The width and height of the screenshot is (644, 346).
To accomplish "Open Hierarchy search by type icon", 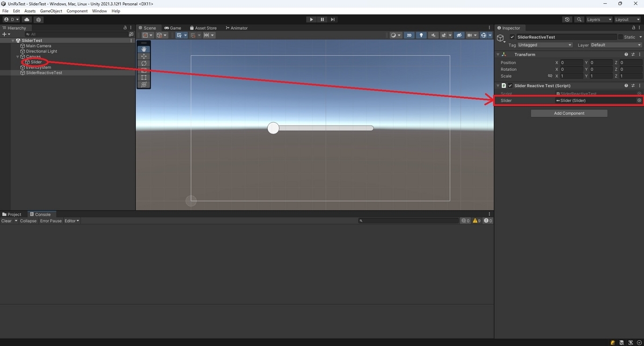I will pos(131,34).
